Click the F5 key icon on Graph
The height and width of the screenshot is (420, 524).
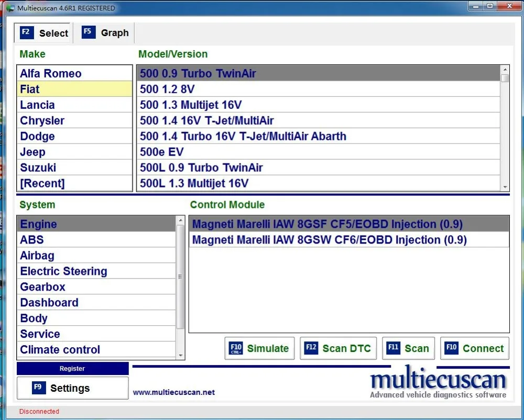coord(89,32)
